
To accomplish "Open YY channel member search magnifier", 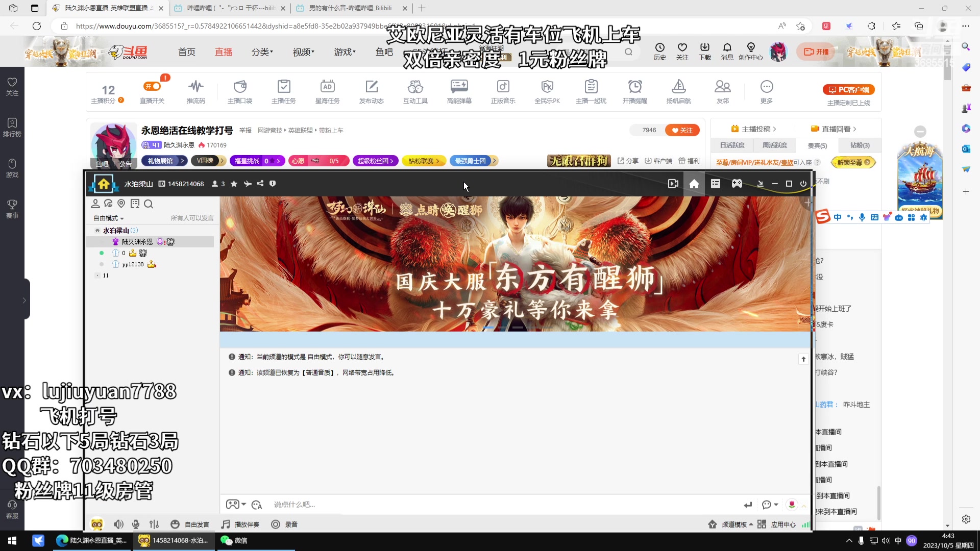I will coord(149,204).
